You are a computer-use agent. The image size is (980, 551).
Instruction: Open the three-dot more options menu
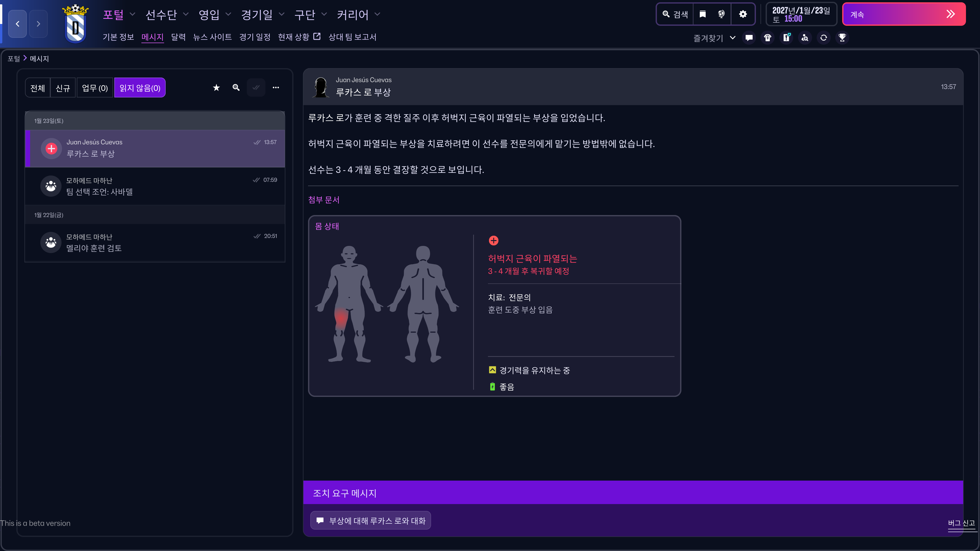click(x=275, y=88)
